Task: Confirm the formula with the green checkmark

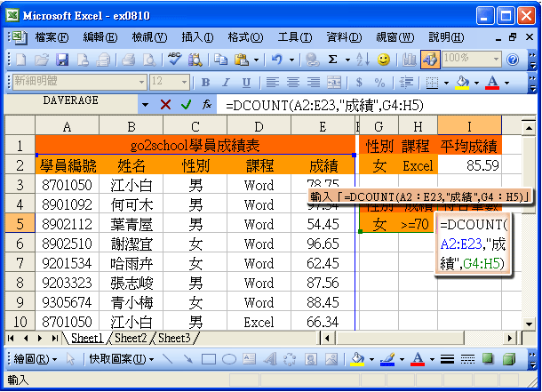Action: coord(186,104)
